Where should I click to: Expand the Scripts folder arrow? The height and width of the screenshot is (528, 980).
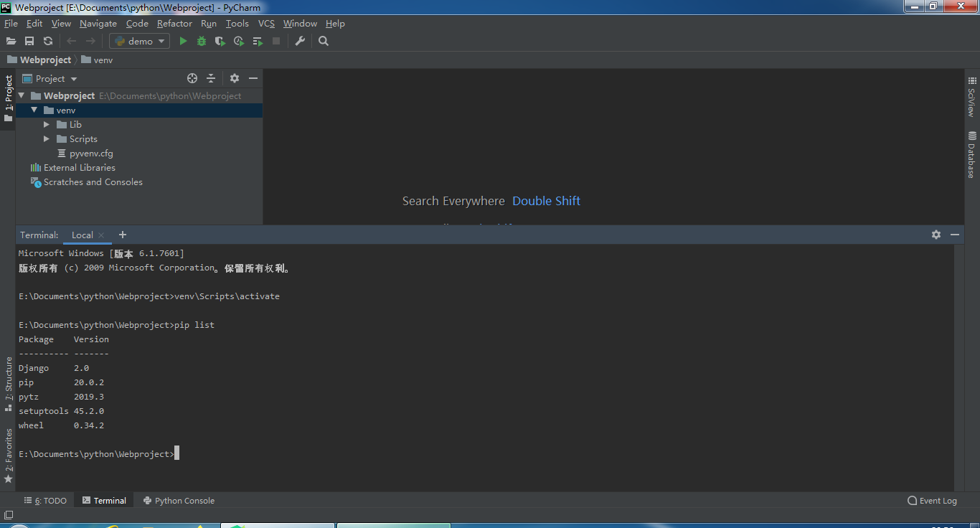pyautogui.click(x=47, y=138)
